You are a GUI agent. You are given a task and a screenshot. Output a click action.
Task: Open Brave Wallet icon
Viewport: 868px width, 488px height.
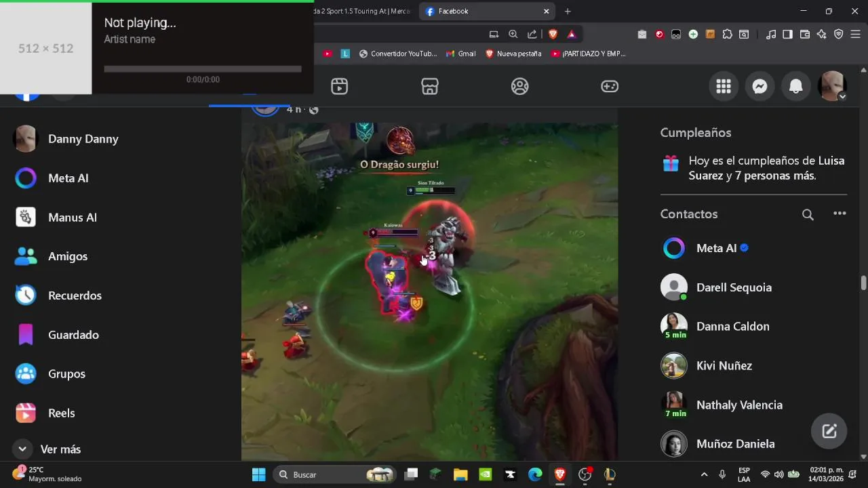point(805,34)
